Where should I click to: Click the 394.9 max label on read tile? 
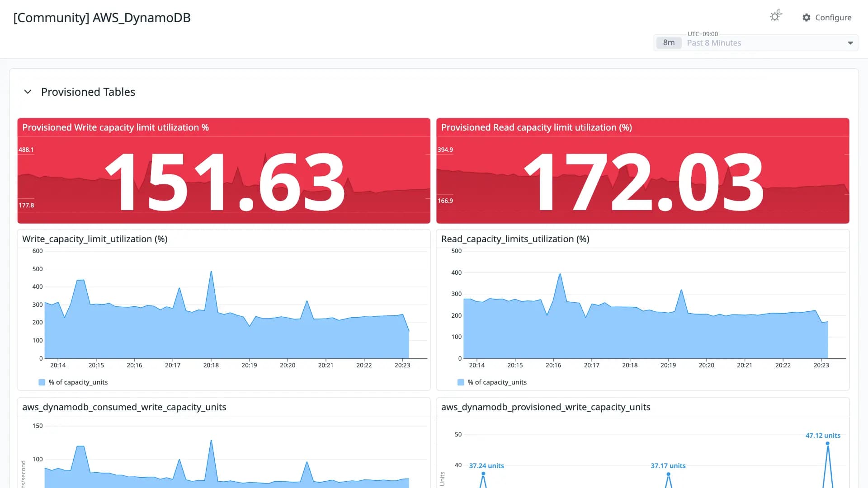pos(445,150)
